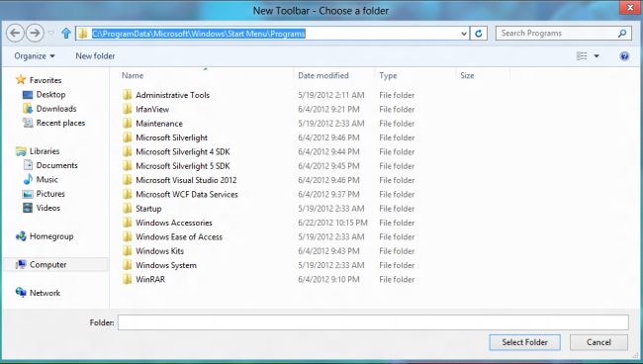Select Favorites in the navigation pane
This screenshot has width=643, height=364.
click(39, 80)
